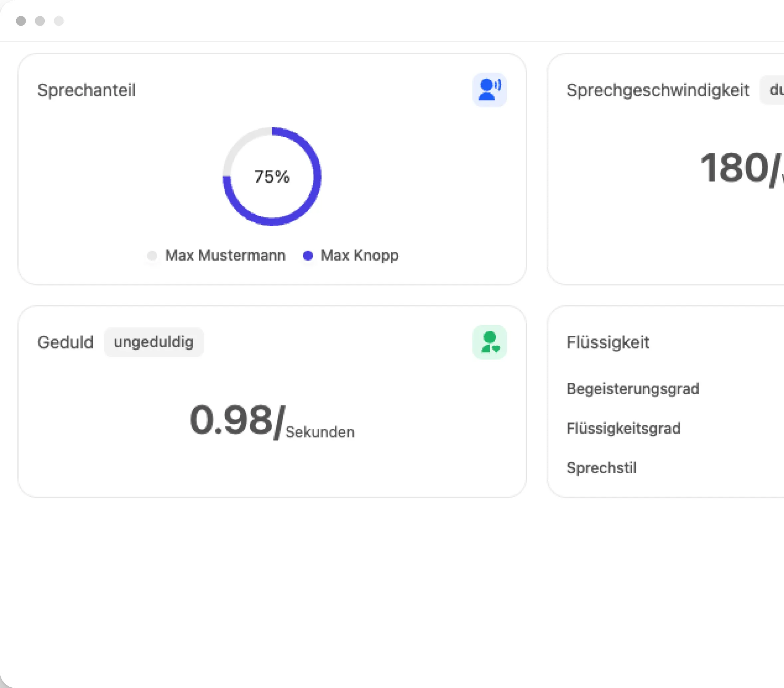Select the Sprechanteil card title
The width and height of the screenshot is (784, 688).
pyautogui.click(x=86, y=90)
